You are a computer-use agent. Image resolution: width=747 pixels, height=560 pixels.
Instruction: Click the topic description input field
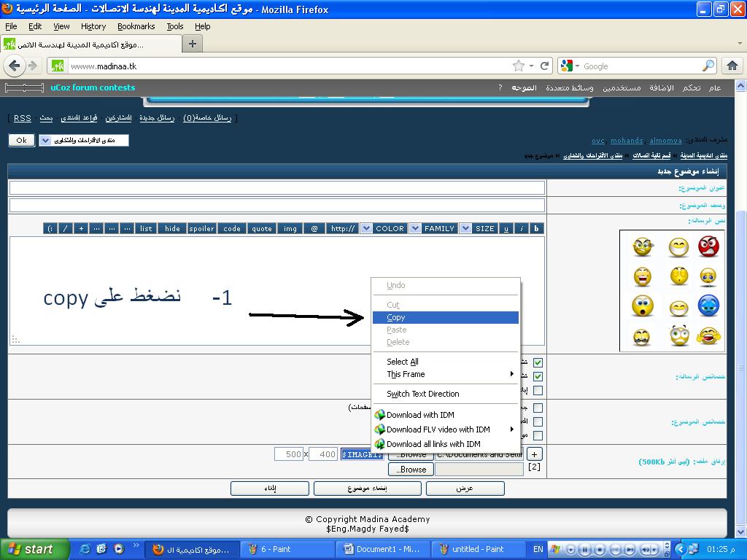tap(276, 205)
